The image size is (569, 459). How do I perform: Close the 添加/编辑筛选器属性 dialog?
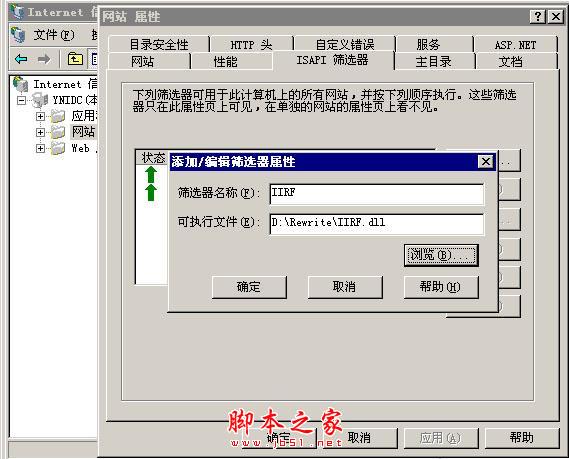coord(486,162)
